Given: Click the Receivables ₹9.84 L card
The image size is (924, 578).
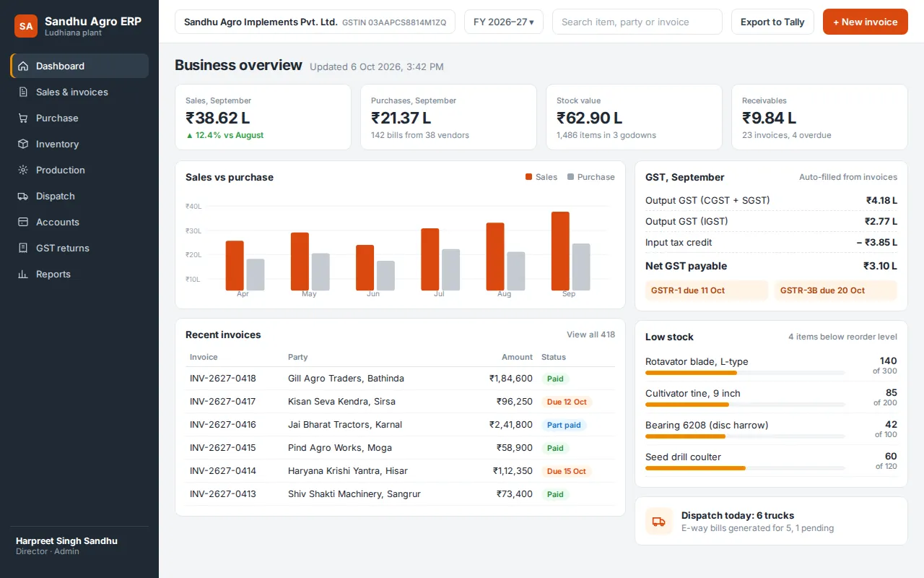Looking at the screenshot, I should 819,117.
